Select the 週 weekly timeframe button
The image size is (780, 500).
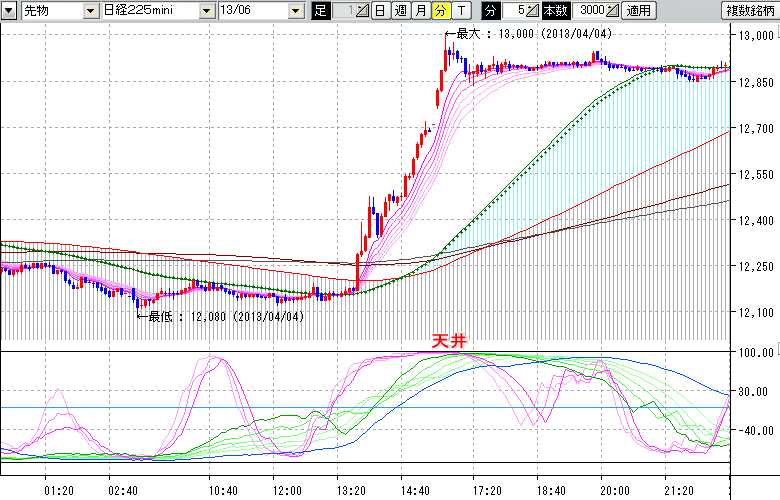(x=400, y=11)
